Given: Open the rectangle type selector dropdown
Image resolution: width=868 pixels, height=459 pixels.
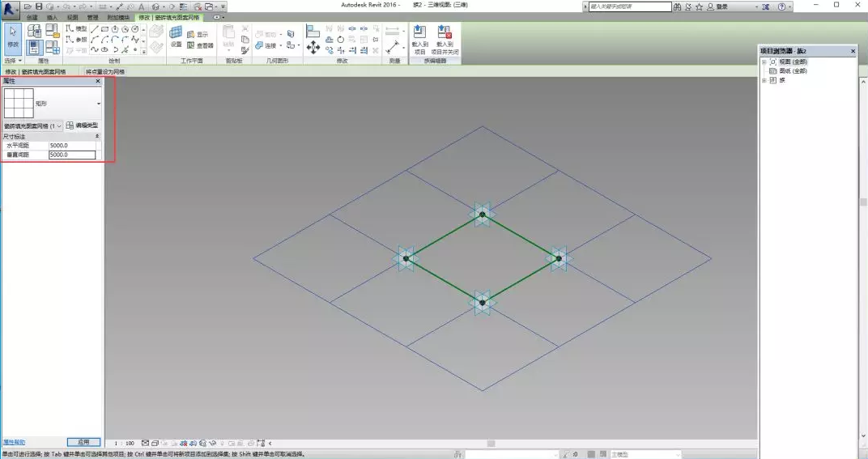Looking at the screenshot, I should point(98,104).
